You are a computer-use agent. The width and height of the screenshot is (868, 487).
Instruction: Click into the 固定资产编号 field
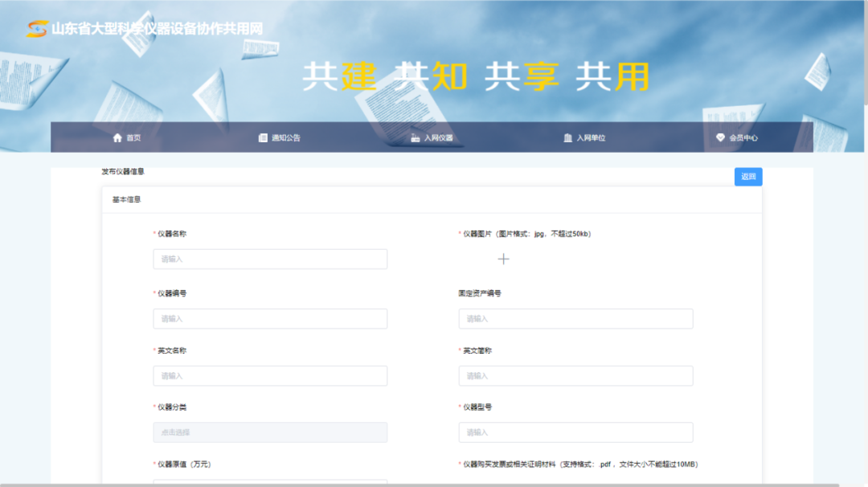click(x=575, y=318)
